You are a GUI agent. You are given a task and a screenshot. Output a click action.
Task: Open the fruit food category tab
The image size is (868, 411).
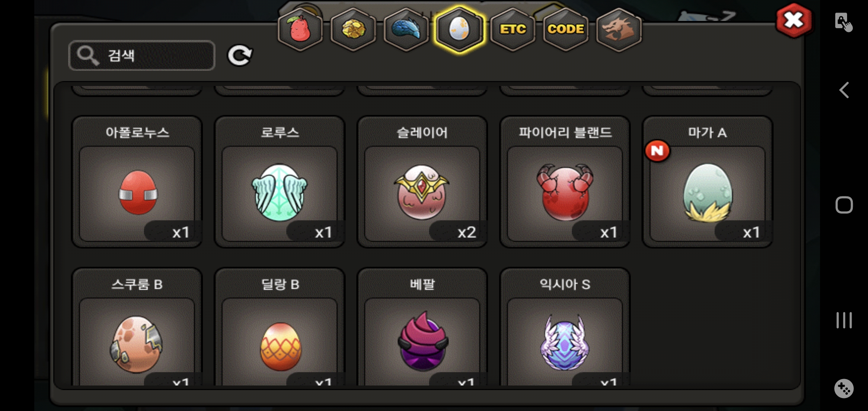coord(300,30)
